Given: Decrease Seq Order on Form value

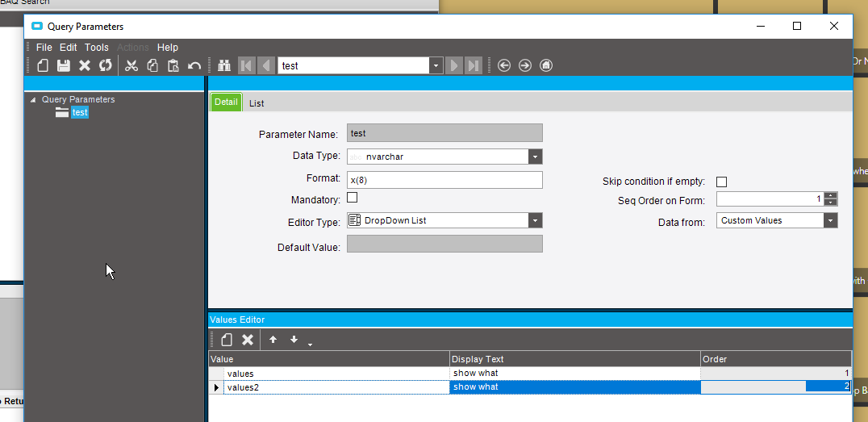Looking at the screenshot, I should pyautogui.click(x=830, y=203).
